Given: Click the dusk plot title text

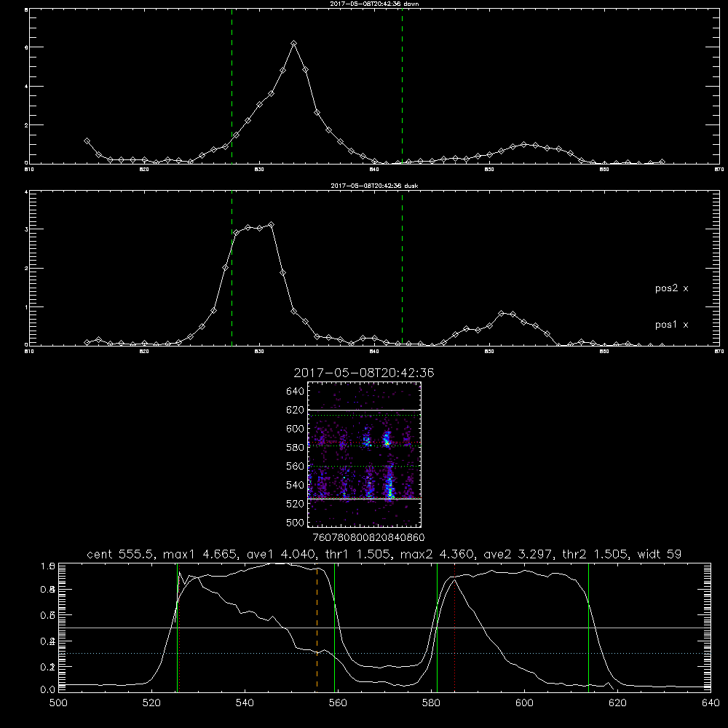Looking at the screenshot, I should 375,186.
